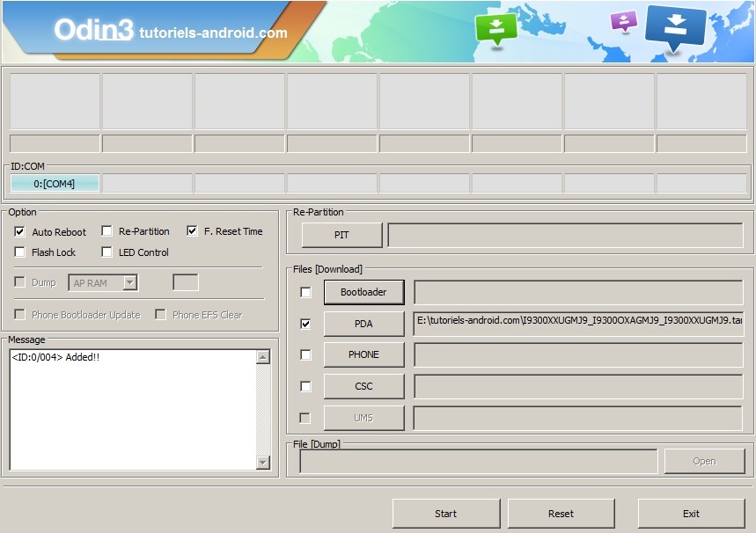The image size is (756, 533).
Task: Click the green download icon in banner
Action: coord(496,28)
